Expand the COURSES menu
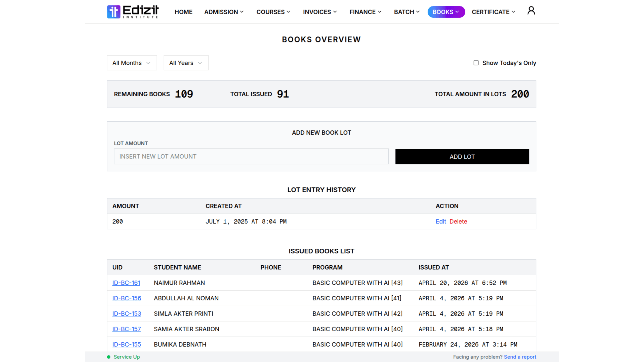The height and width of the screenshot is (362, 644). coord(273,12)
